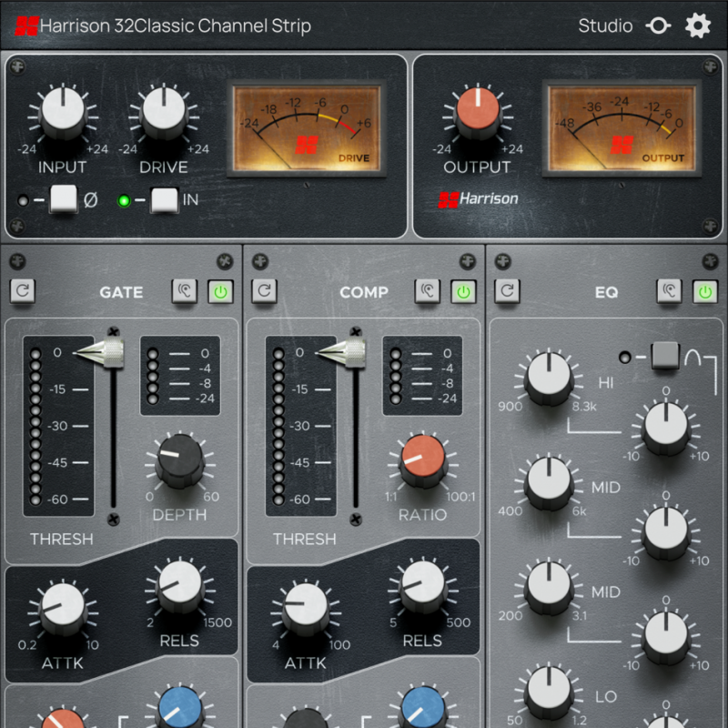
Task: Toggle the GATE power button
Action: (221, 291)
